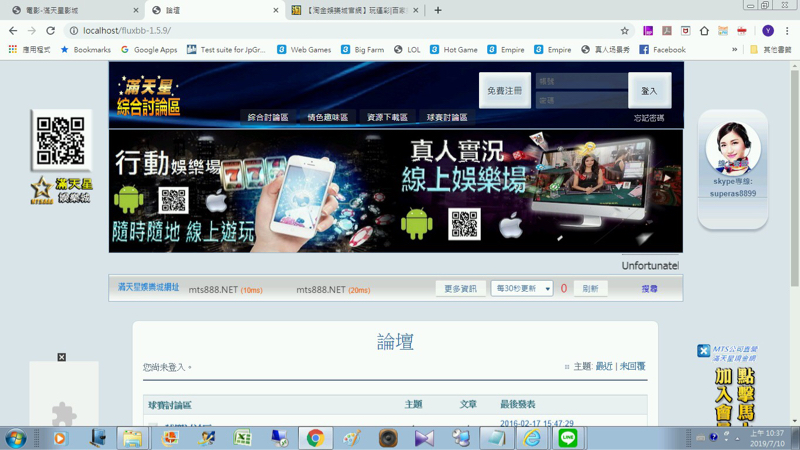Close left floating ad with X
This screenshot has height=450, width=800.
coord(62,357)
